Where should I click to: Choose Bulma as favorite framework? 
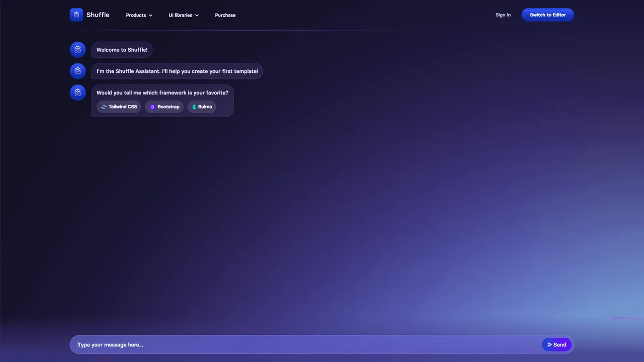(x=202, y=107)
